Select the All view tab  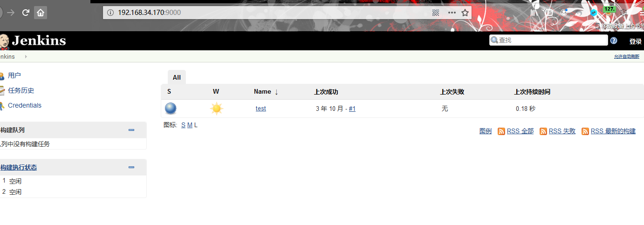click(177, 77)
